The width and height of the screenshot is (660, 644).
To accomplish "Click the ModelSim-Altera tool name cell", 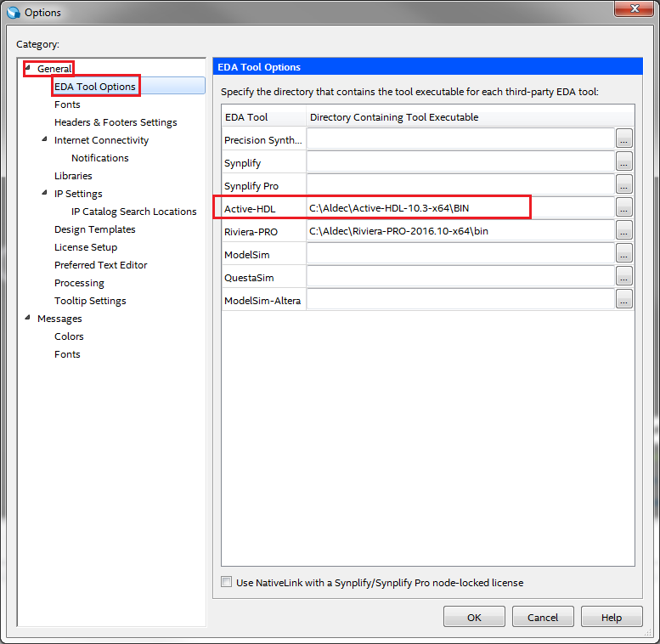I will point(264,300).
